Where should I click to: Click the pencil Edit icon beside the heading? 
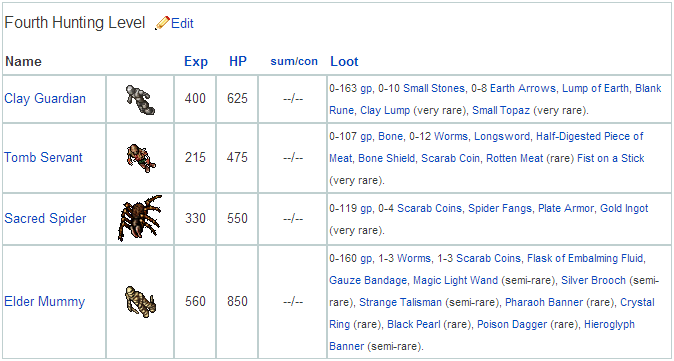click(x=163, y=23)
